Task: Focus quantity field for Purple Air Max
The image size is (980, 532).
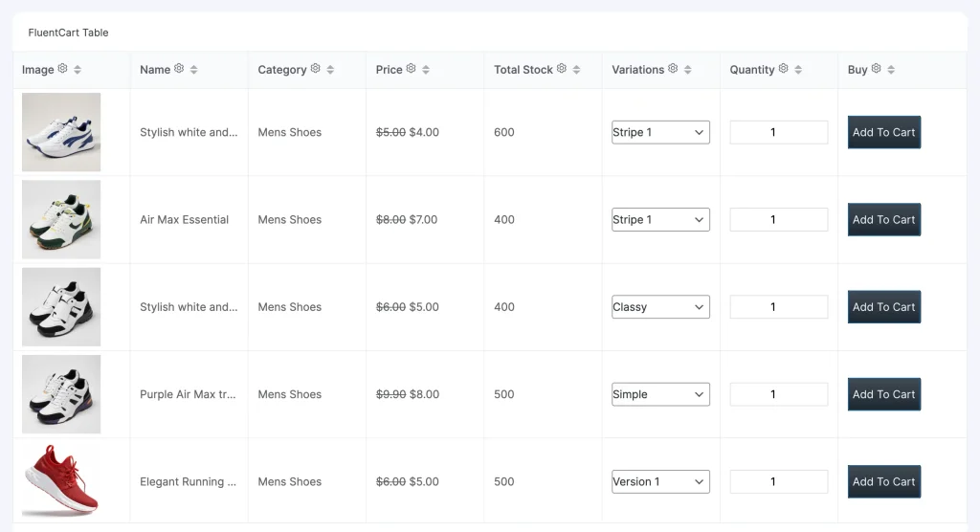Action: (779, 394)
